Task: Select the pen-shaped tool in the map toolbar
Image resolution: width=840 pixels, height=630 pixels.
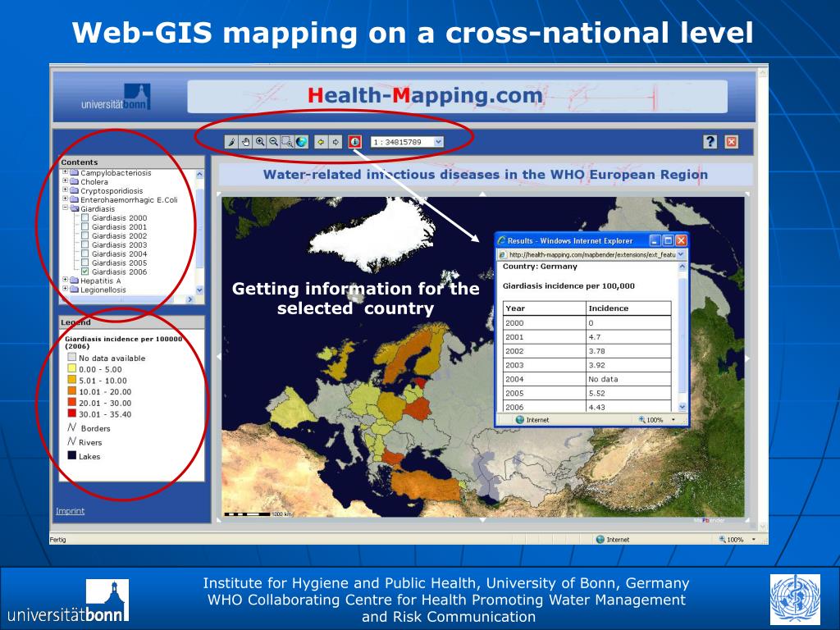Action: coord(231,142)
